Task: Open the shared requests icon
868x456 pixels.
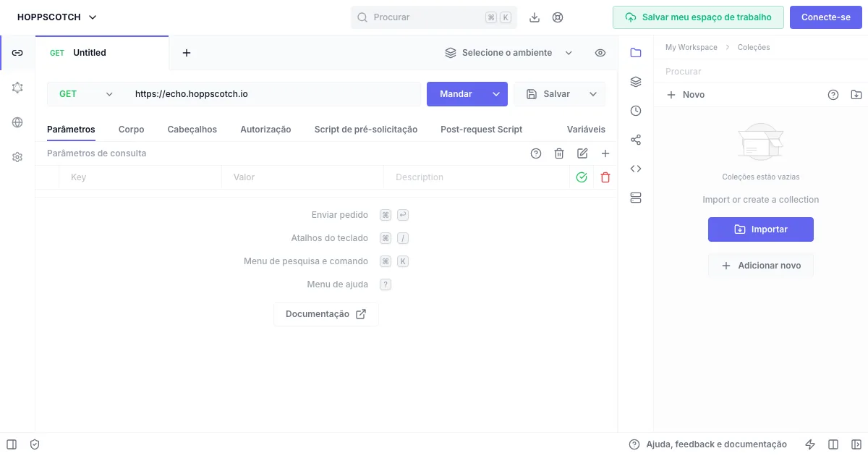Action: (636, 140)
